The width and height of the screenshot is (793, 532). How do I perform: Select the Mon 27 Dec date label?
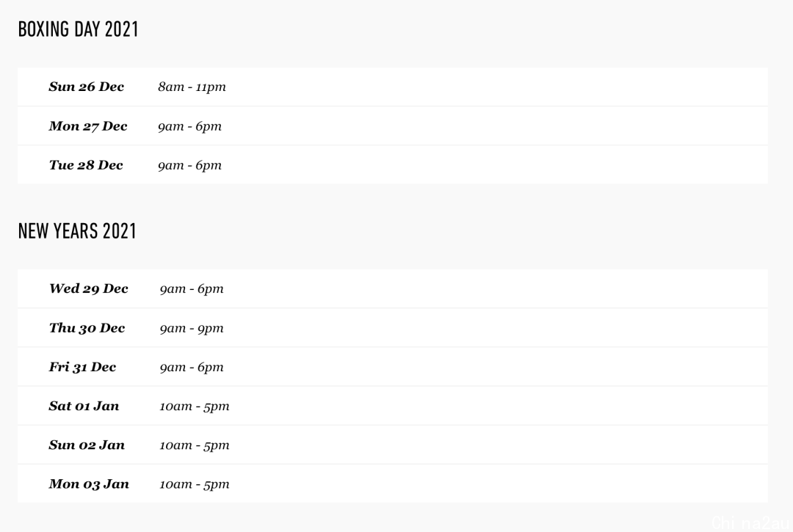tap(88, 126)
